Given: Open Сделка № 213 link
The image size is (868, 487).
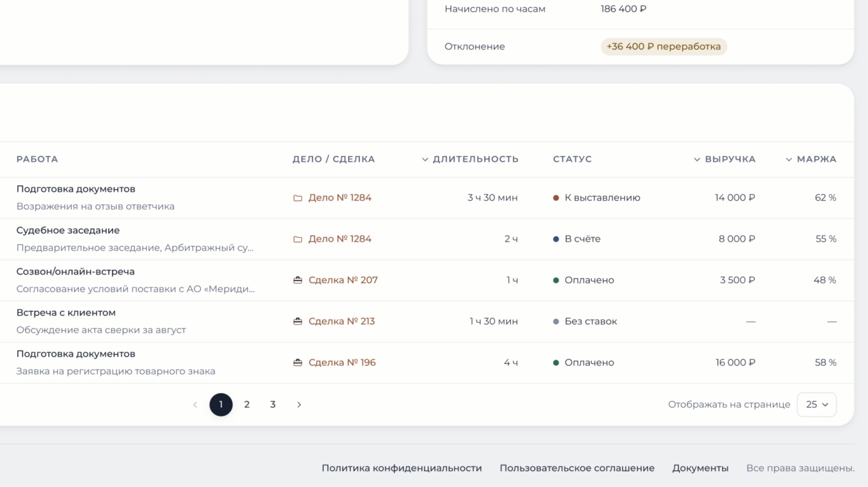Looking at the screenshot, I should [341, 321].
